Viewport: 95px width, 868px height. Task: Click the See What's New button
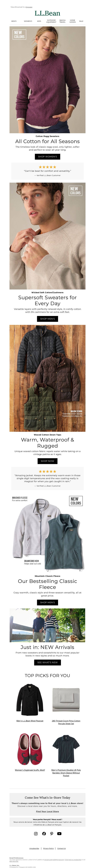[47, 662]
